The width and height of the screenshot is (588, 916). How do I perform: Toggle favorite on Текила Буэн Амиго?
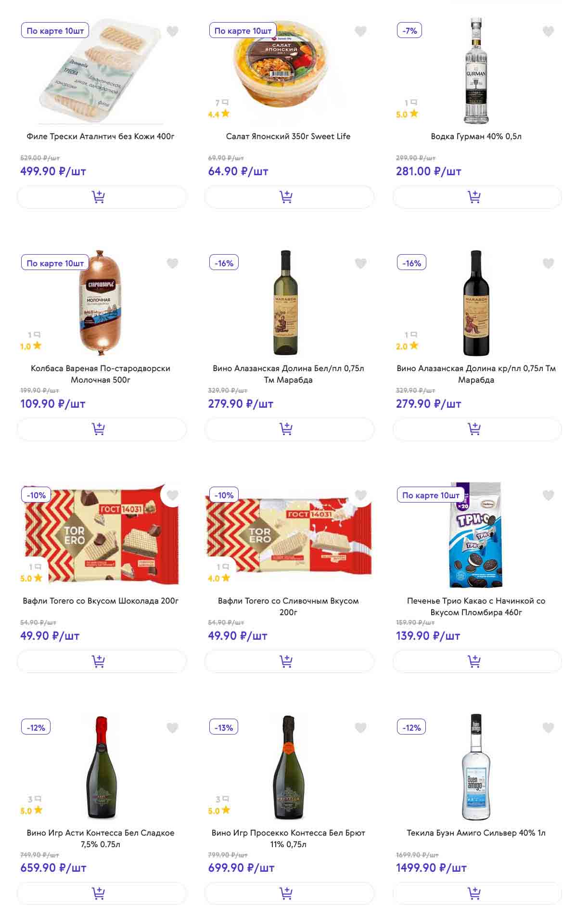click(548, 728)
